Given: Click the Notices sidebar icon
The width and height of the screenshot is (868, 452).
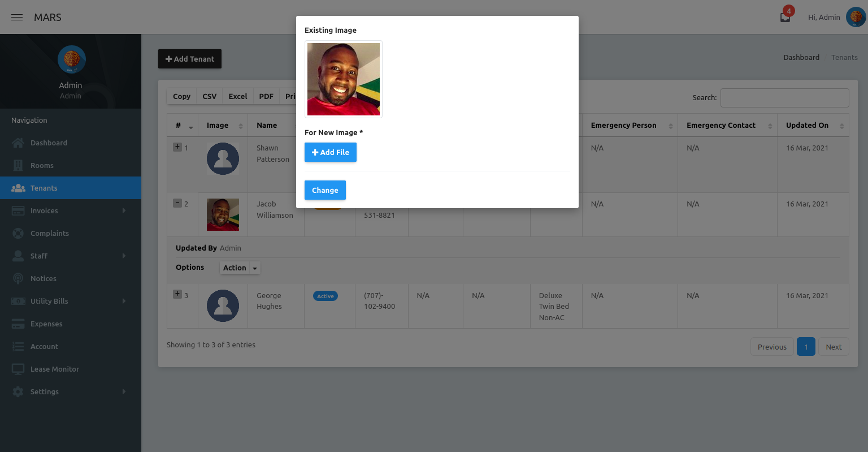Looking at the screenshot, I should (x=19, y=278).
